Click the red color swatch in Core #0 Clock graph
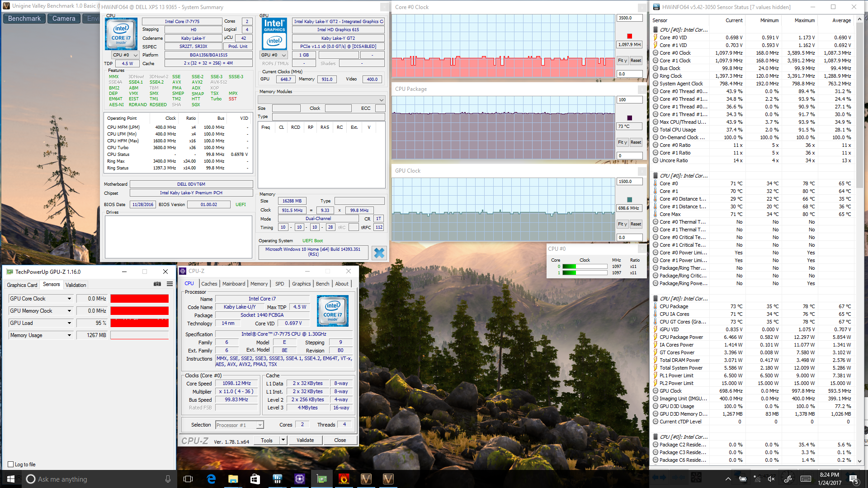 (629, 36)
